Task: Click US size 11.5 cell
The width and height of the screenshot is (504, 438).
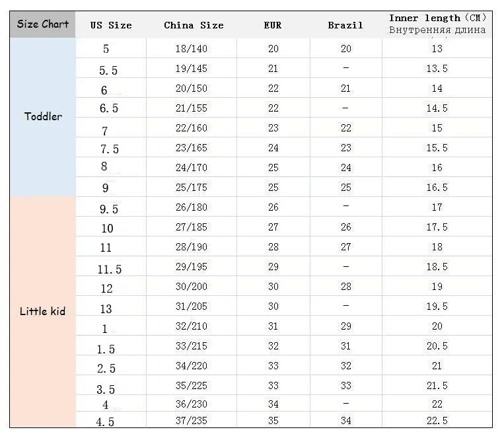Action: (x=111, y=267)
